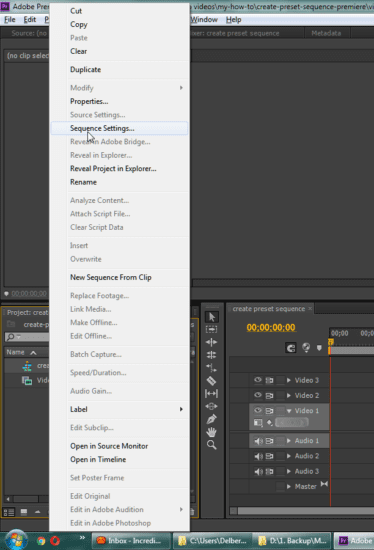
Task: Toggle sync lock on Video 3 track
Action: point(269,380)
